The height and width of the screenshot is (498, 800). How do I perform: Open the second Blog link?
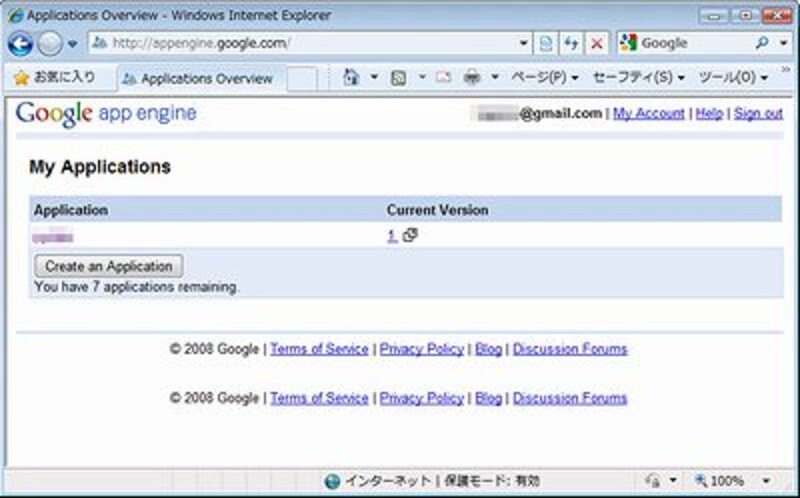(x=488, y=399)
